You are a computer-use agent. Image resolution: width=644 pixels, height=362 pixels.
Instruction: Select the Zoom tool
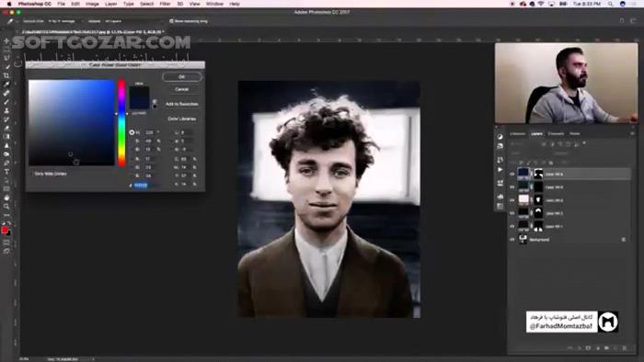[6, 206]
